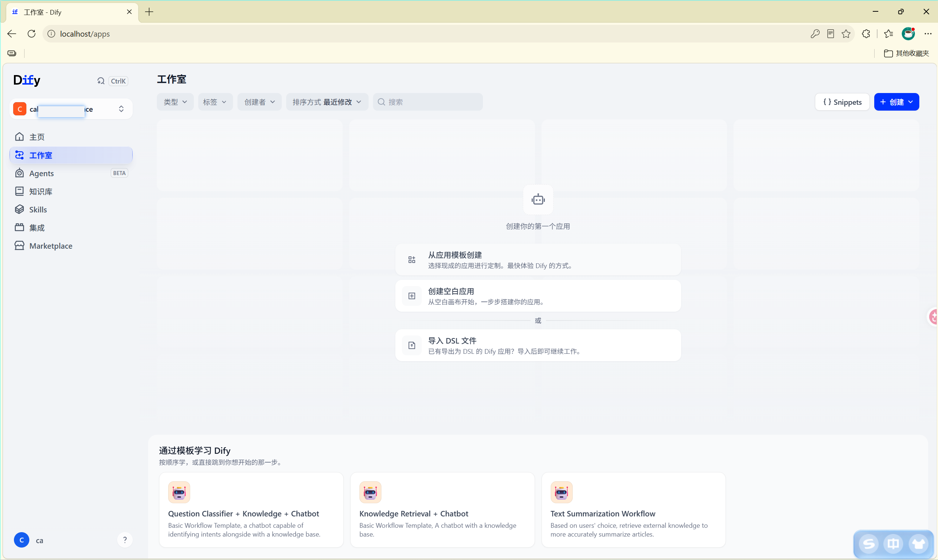938x560 pixels.
Task: Open Question Classifier + Knowledge + Chatbot template
Action: click(x=251, y=509)
